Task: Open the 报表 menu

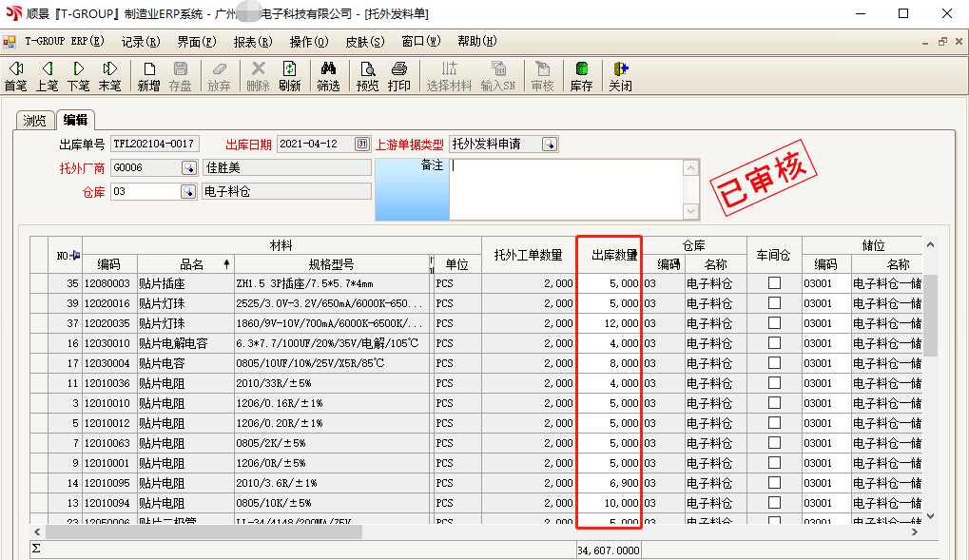Action: click(252, 42)
